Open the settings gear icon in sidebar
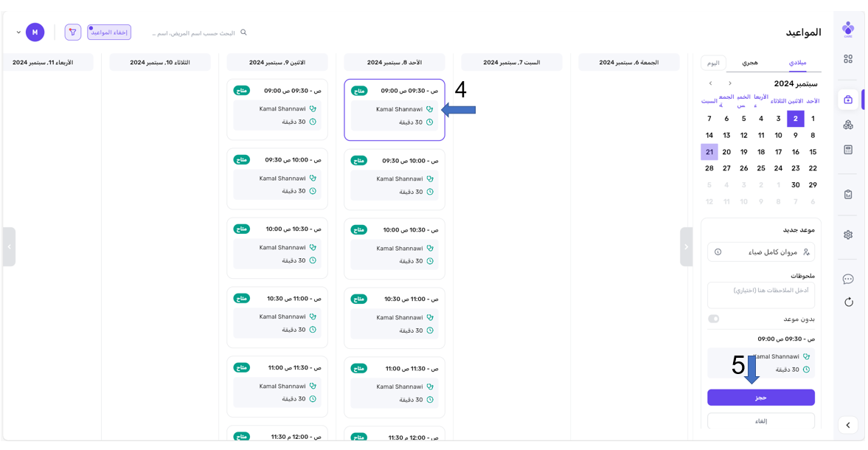The width and height of the screenshot is (868, 450). coord(848,235)
